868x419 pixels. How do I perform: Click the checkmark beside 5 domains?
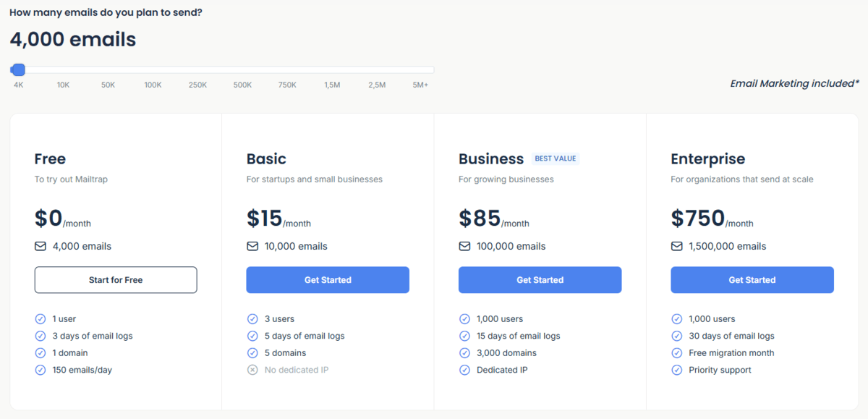252,352
